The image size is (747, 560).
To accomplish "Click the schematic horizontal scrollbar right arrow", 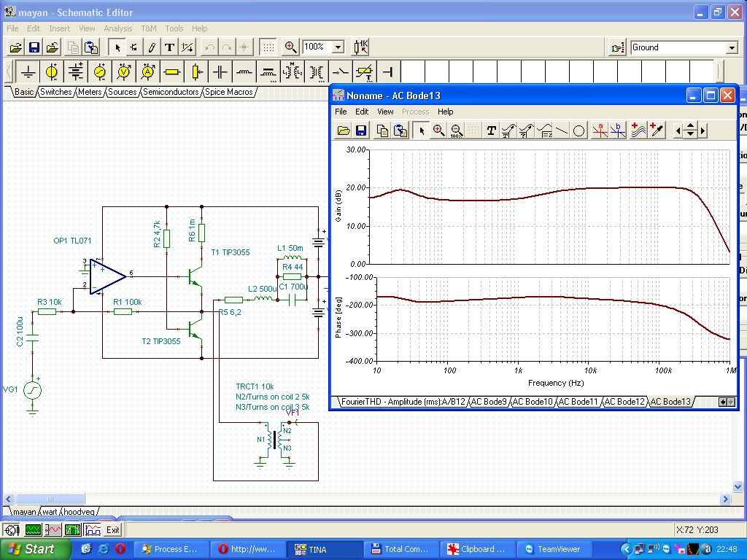I will 725,499.
